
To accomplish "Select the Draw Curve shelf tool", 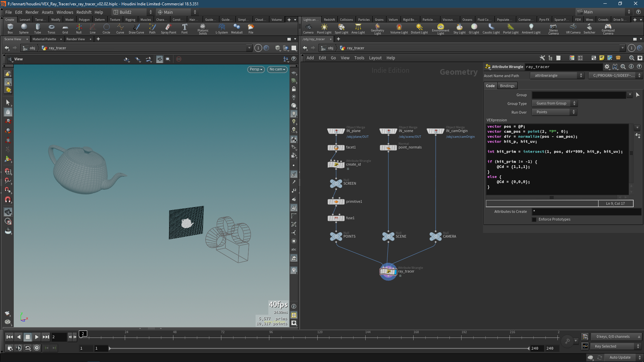I will [x=136, y=28].
